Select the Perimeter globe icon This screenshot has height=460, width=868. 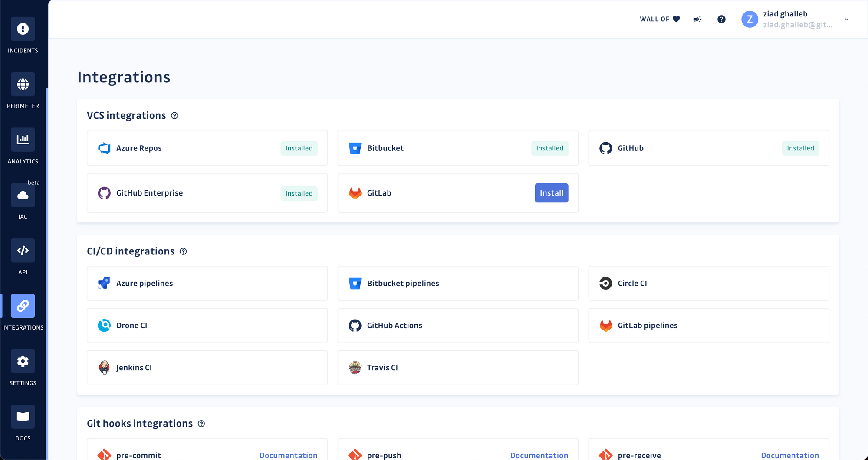(x=23, y=84)
